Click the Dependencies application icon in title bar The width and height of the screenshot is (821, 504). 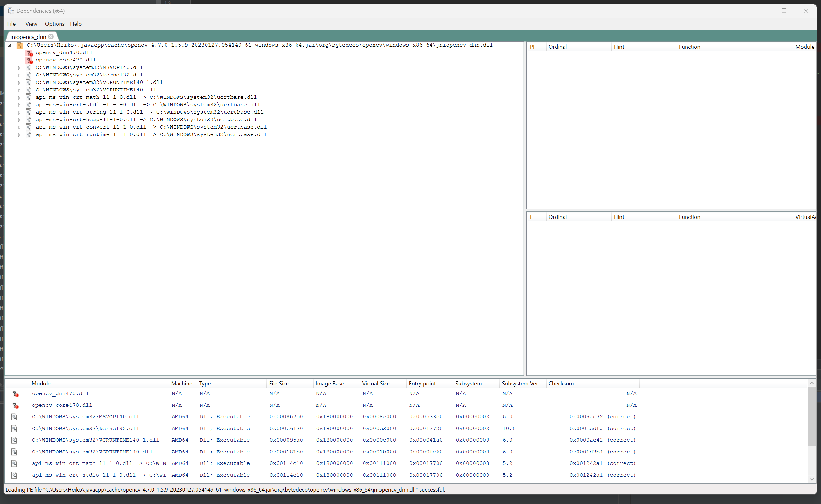(11, 10)
